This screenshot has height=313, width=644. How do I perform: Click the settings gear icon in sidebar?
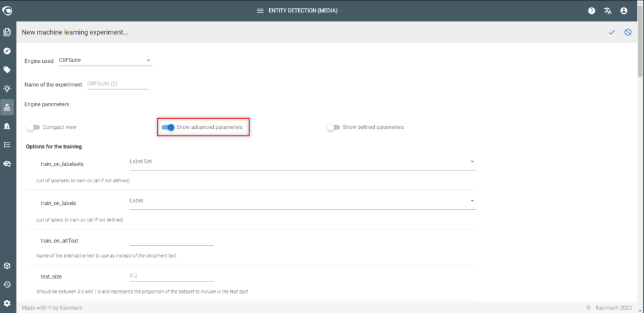[x=6, y=303]
